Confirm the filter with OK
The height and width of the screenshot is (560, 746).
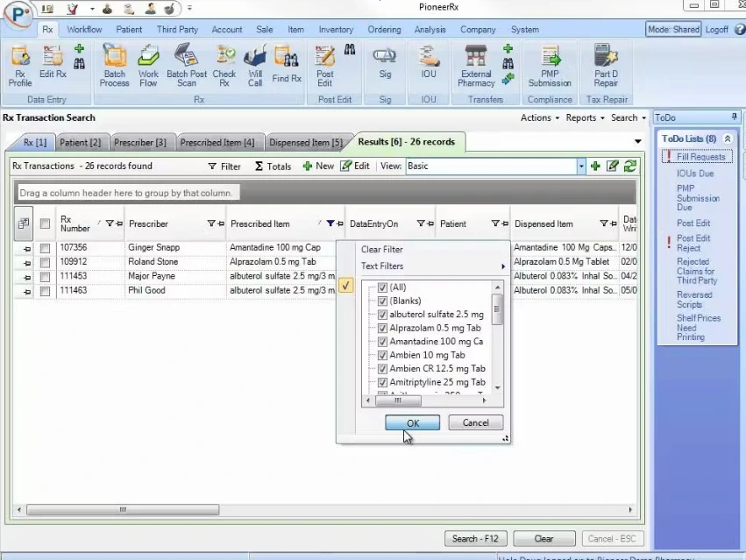tap(413, 423)
